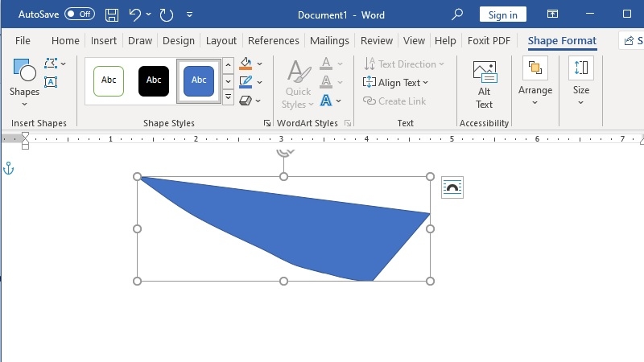Open the Shape Fill dropdown arrow
Image resolution: width=644 pixels, height=362 pixels.
259,64
